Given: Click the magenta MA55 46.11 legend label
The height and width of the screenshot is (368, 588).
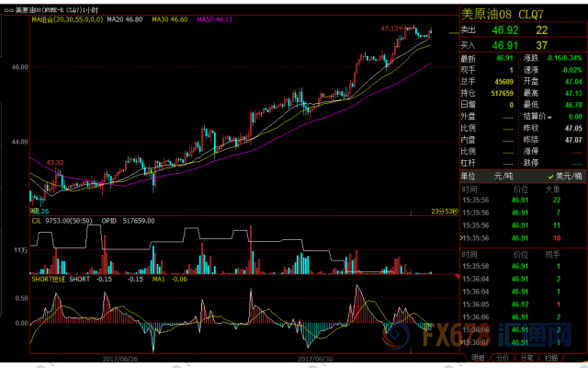Looking at the screenshot, I should (x=214, y=19).
